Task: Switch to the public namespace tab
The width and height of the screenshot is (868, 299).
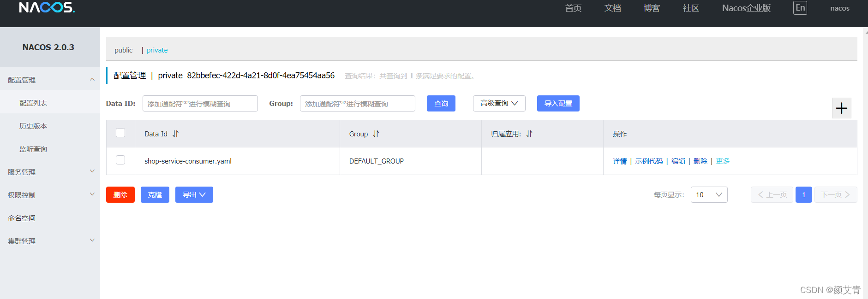Action: coord(123,50)
